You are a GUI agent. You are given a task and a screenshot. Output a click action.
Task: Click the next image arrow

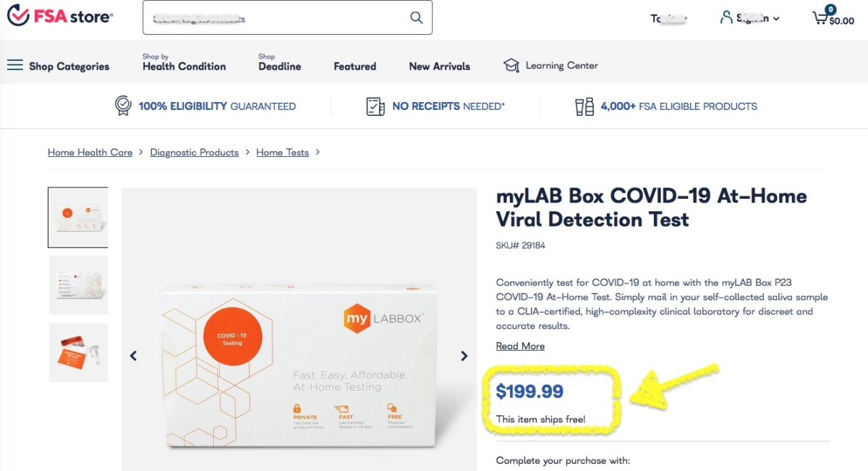tap(464, 355)
